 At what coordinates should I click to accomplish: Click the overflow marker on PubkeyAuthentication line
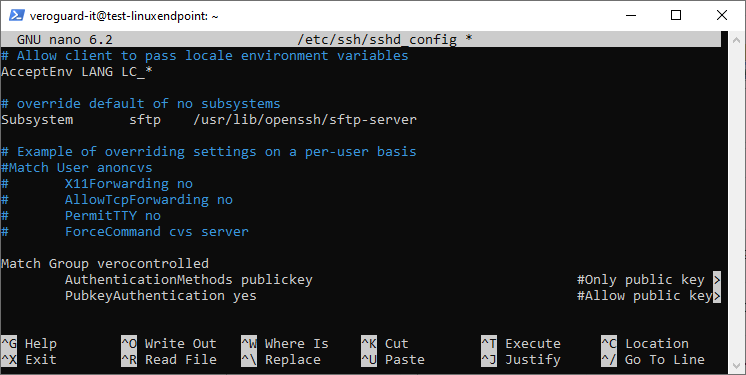(717, 296)
